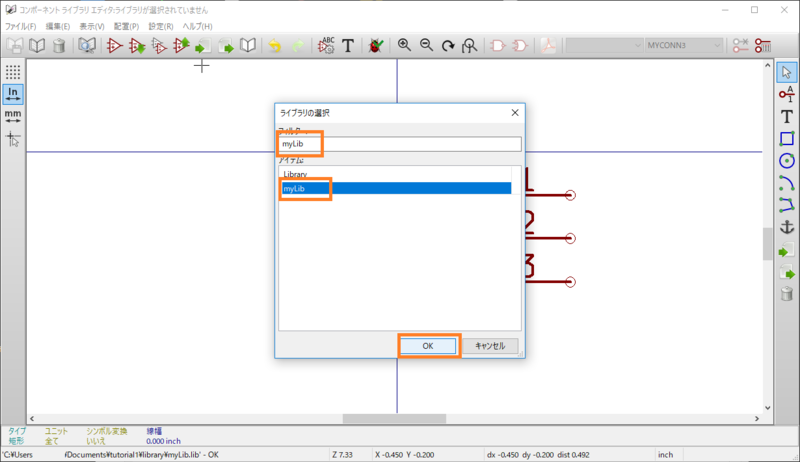The width and height of the screenshot is (800, 462).
Task: Open the ヘルプ(H) menu
Action: 197,26
